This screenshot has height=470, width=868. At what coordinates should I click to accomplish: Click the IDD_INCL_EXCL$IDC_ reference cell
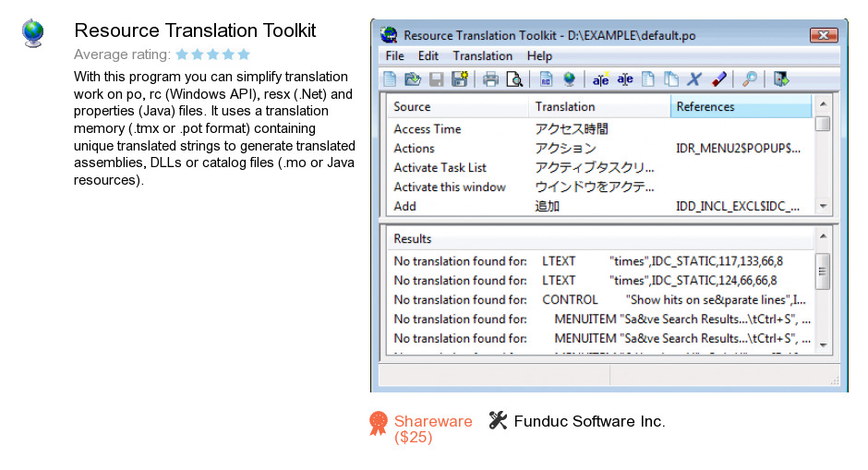[x=738, y=207]
